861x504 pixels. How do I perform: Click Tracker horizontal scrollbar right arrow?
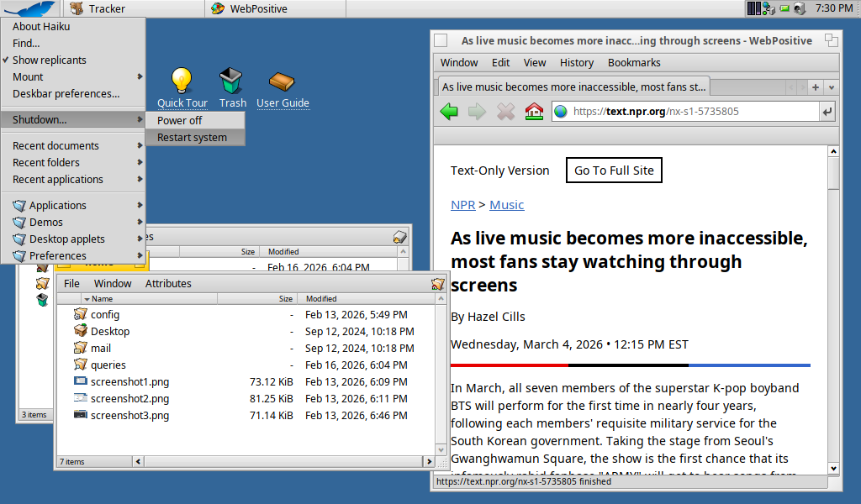click(x=430, y=462)
